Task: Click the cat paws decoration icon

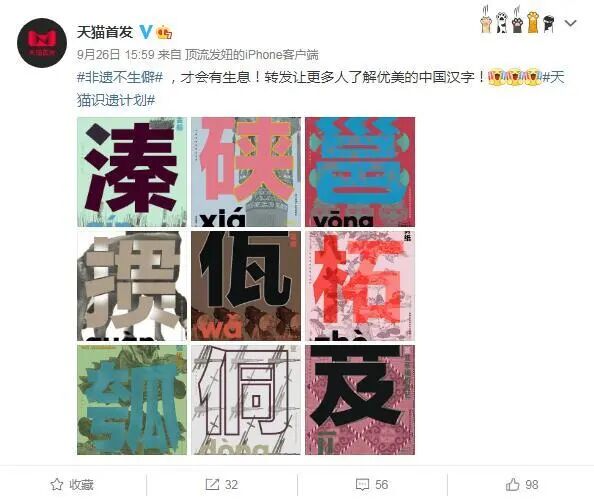Action: 518,19
